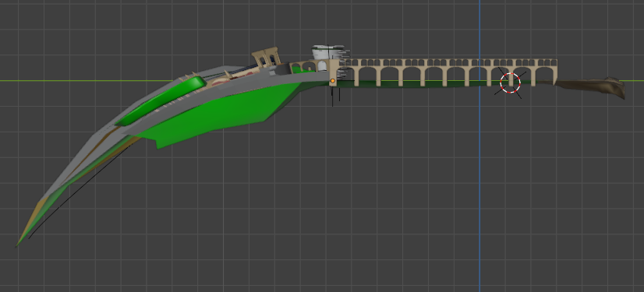
Task: Click the red-white 3D cursor circle
Action: tap(510, 83)
